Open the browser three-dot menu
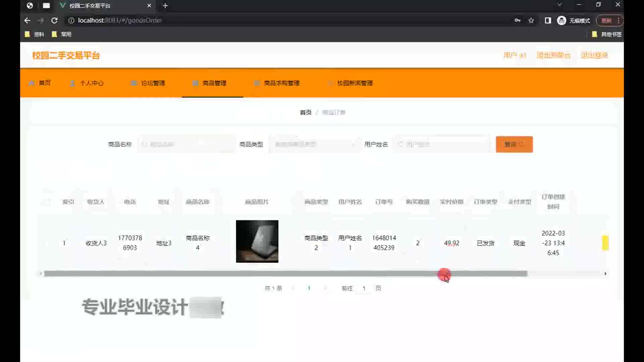Screen dimensions: 644x362 click(618, 20)
